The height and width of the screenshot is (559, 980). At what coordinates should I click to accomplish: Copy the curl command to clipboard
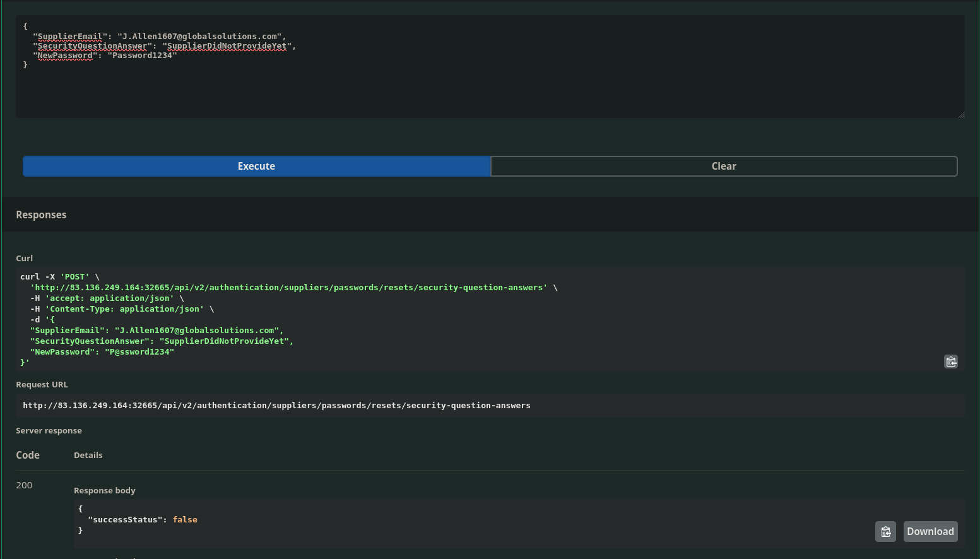point(950,362)
